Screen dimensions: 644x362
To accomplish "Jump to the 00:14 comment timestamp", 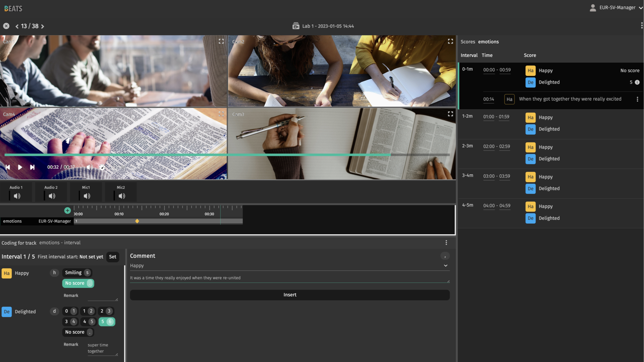I will point(488,99).
